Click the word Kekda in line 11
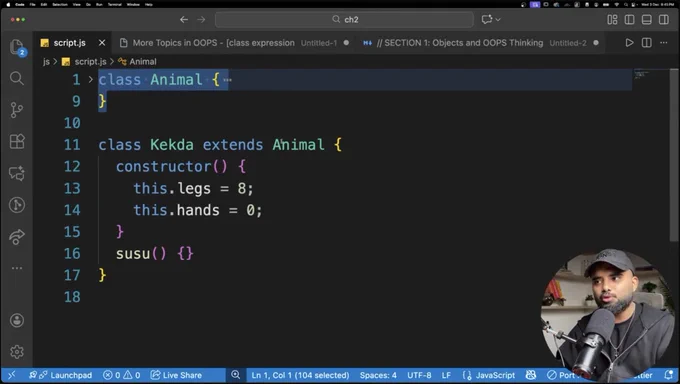680x384 pixels. 172,144
